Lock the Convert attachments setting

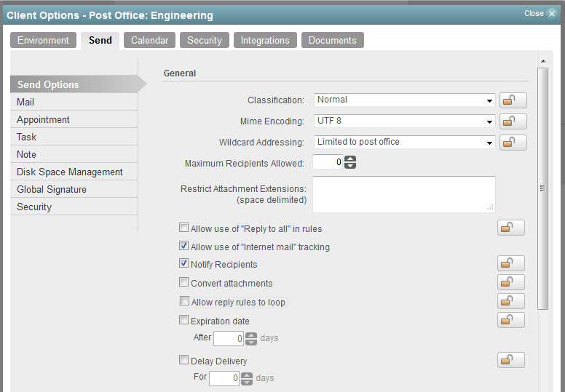pyautogui.click(x=511, y=283)
